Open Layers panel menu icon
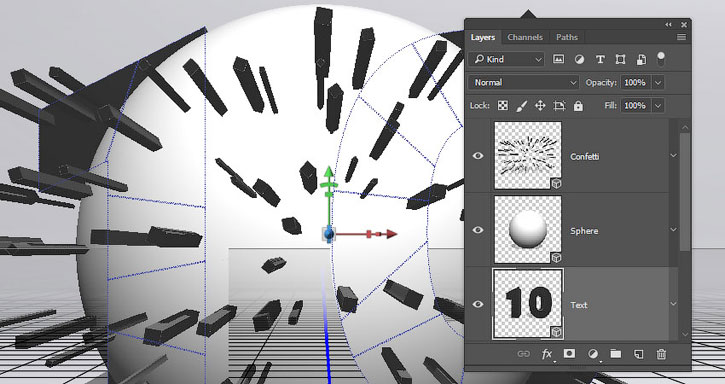The width and height of the screenshot is (725, 384). tap(682, 37)
